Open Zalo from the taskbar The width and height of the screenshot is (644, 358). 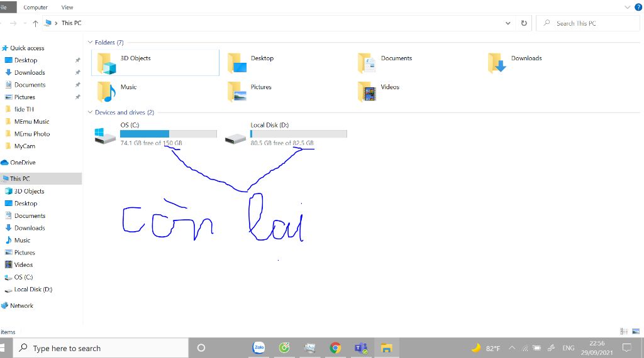point(258,348)
